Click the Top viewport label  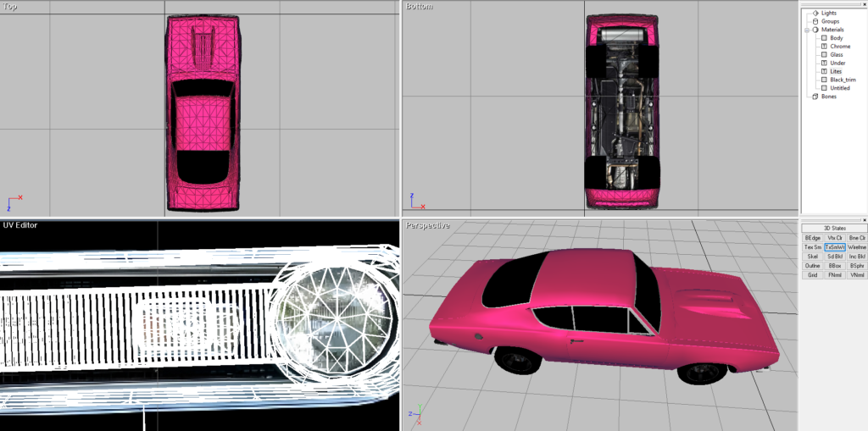point(10,6)
